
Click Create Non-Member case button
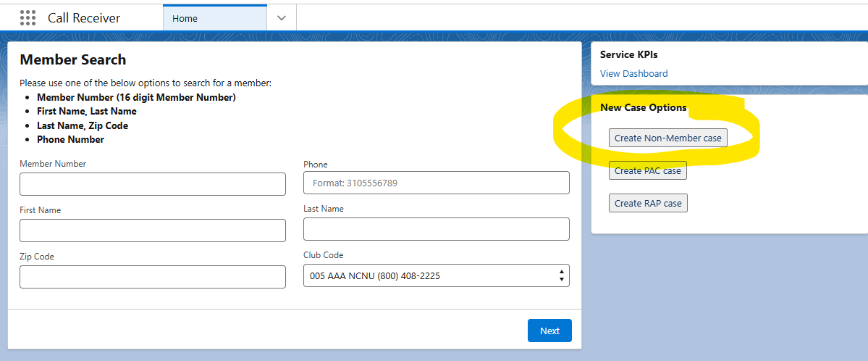[x=667, y=138]
